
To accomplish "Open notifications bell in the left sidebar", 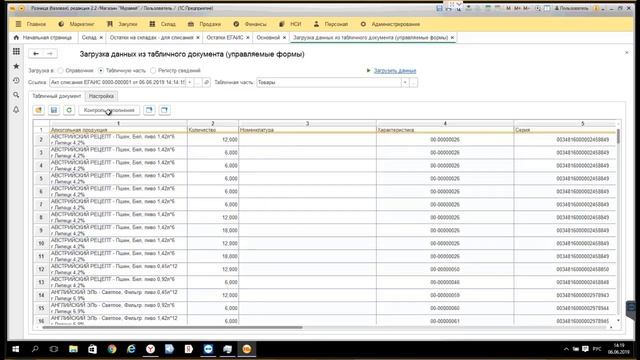I will click(16, 109).
